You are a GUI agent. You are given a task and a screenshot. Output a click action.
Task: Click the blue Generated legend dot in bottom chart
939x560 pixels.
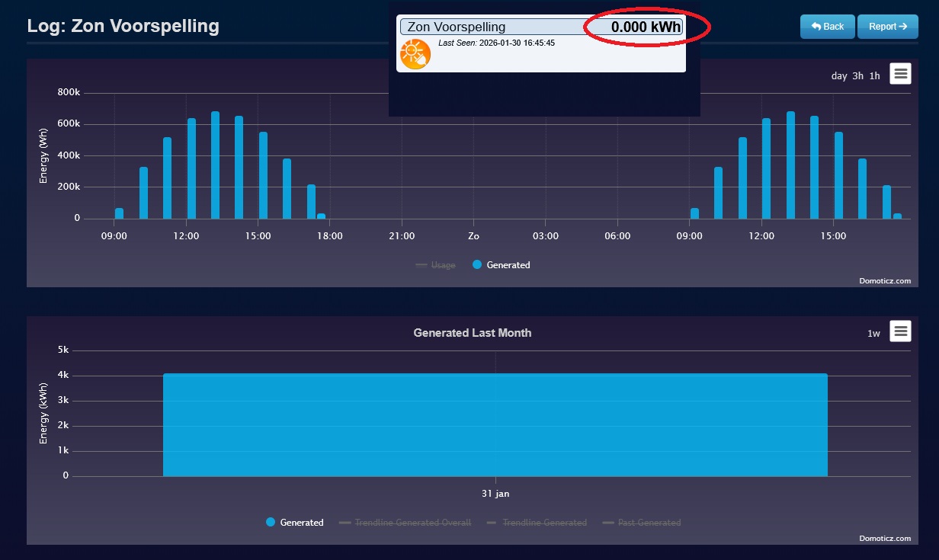pos(271,523)
